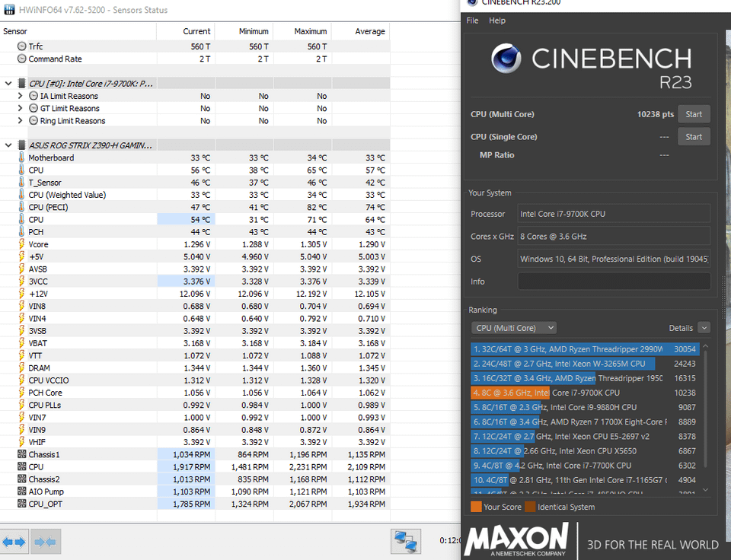This screenshot has height=560, width=731.
Task: Click the CPU (PECI) thermometer icon
Action: coord(21,207)
